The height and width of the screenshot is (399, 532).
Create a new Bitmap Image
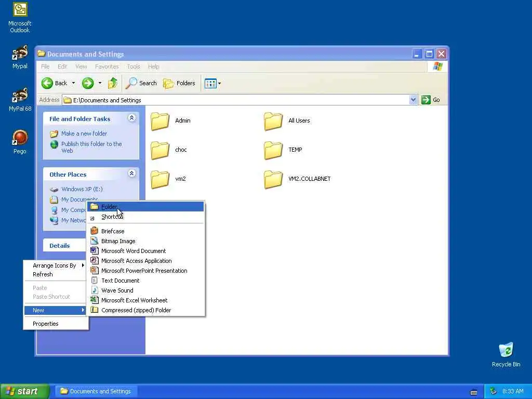coord(145,241)
